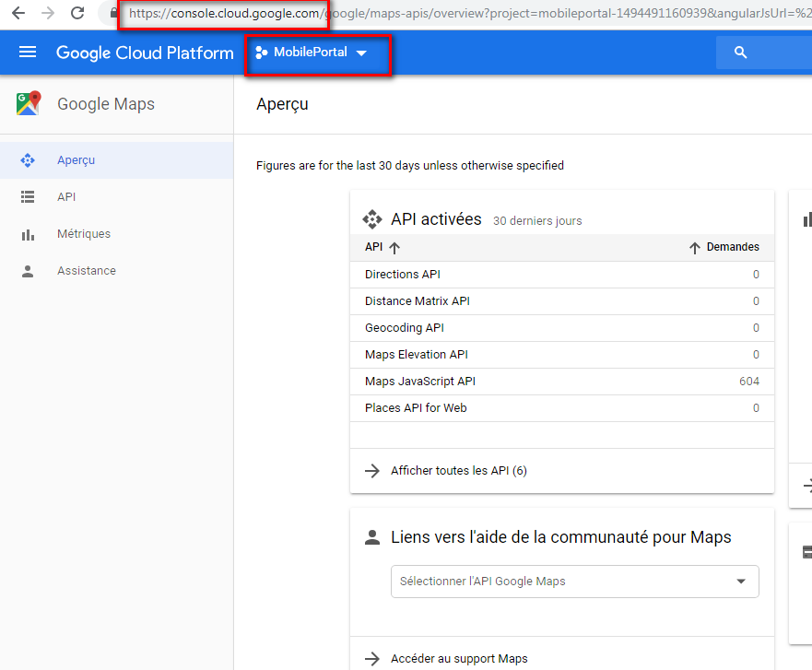812x670 pixels.
Task: Sort by the API column header
Action: tap(382, 247)
